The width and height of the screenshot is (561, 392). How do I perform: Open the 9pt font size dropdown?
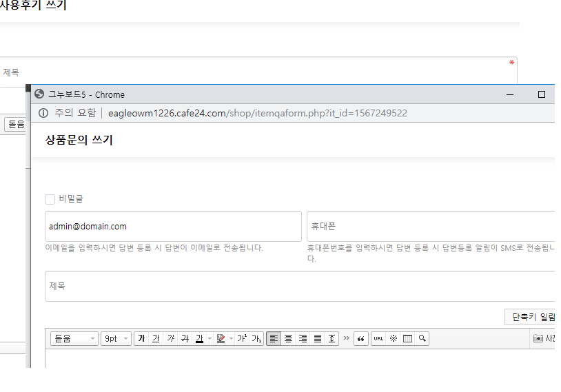[x=115, y=339]
